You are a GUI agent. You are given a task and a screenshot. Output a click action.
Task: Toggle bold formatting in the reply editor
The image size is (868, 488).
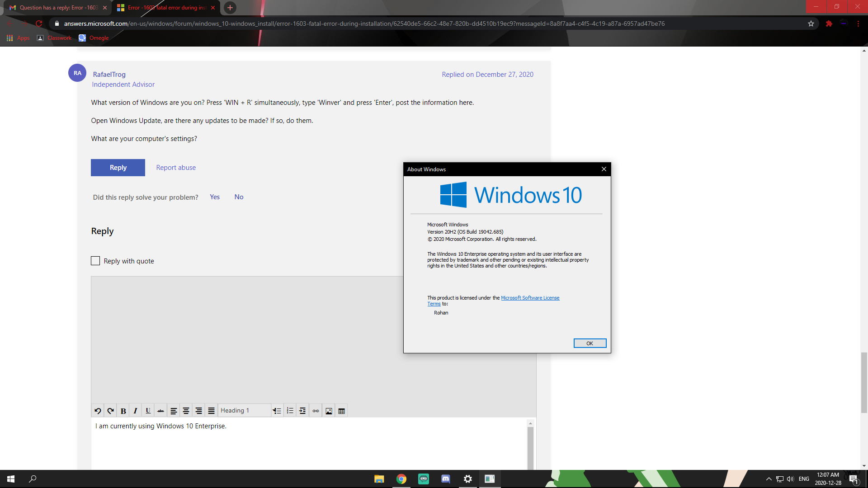[123, 411]
